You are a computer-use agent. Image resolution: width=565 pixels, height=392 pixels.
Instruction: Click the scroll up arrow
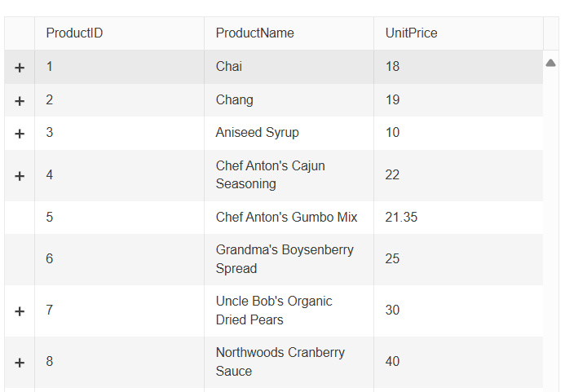pyautogui.click(x=550, y=63)
